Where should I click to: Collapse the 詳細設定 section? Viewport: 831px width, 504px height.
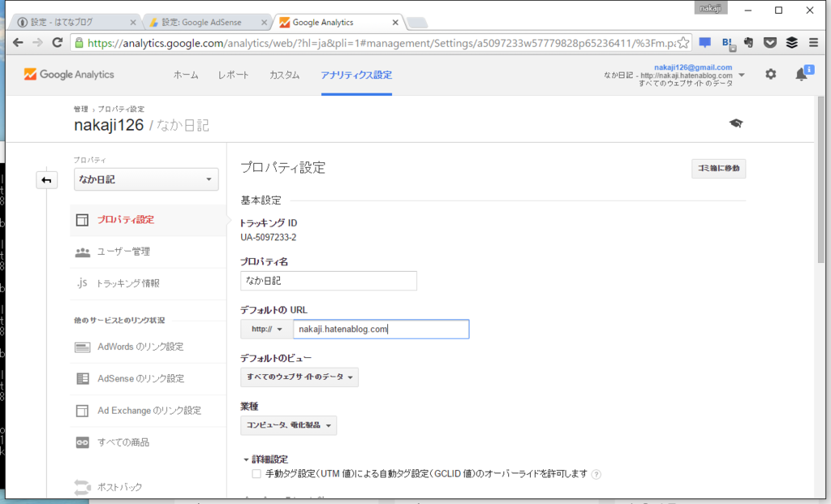click(265, 459)
